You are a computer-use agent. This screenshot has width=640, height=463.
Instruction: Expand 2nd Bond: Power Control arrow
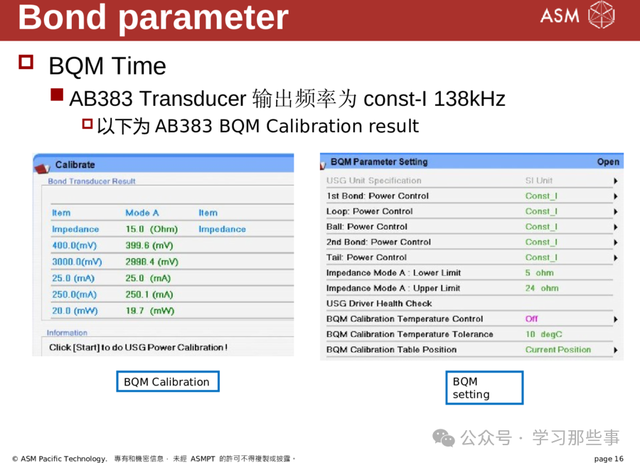pyautogui.click(x=615, y=243)
